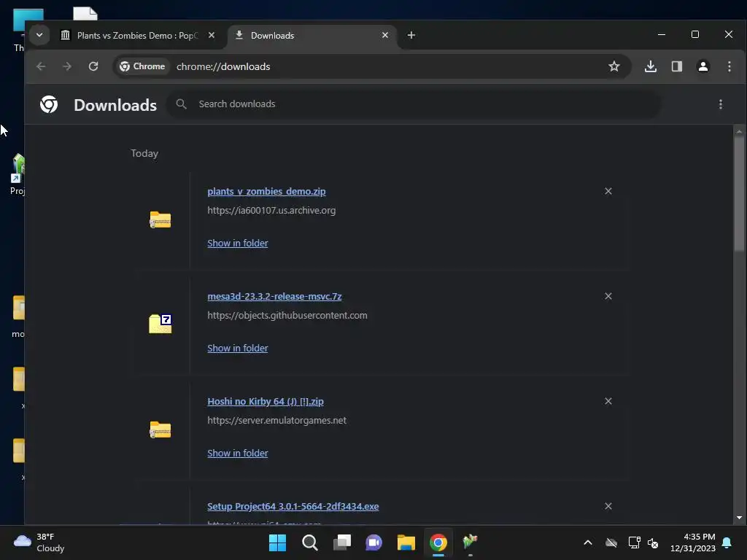Show plants_v_zombies_demo.zip in folder

238,244
